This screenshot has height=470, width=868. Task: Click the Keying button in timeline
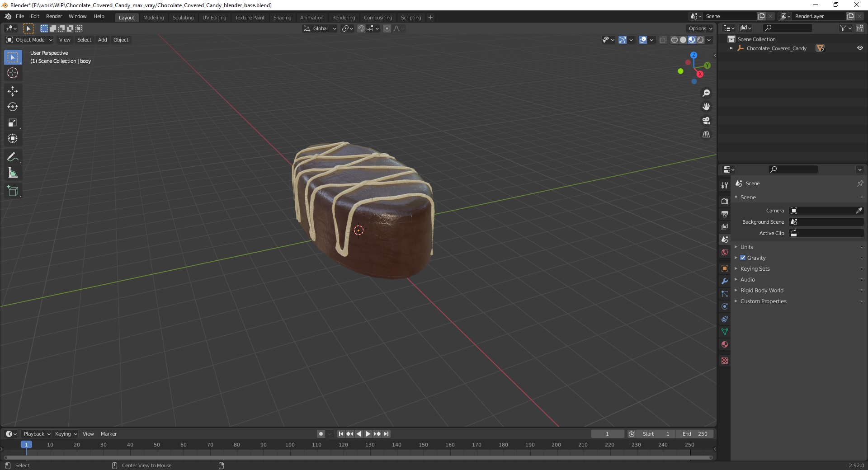(x=66, y=434)
